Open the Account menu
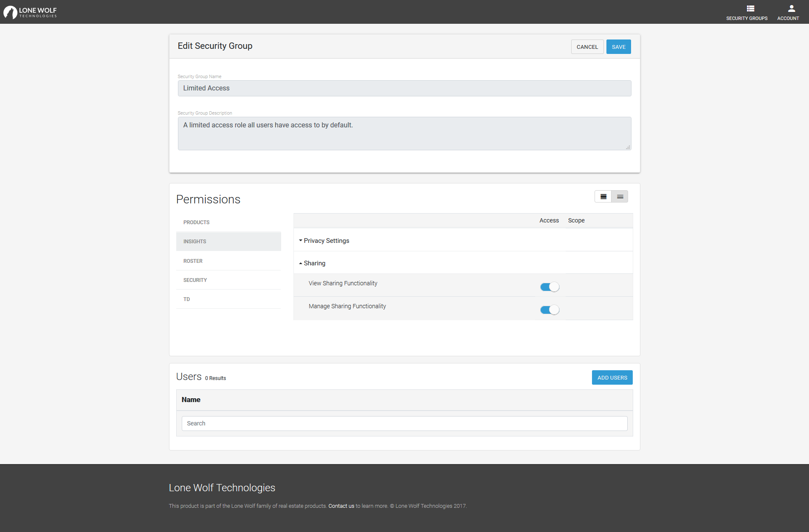 coord(788,11)
